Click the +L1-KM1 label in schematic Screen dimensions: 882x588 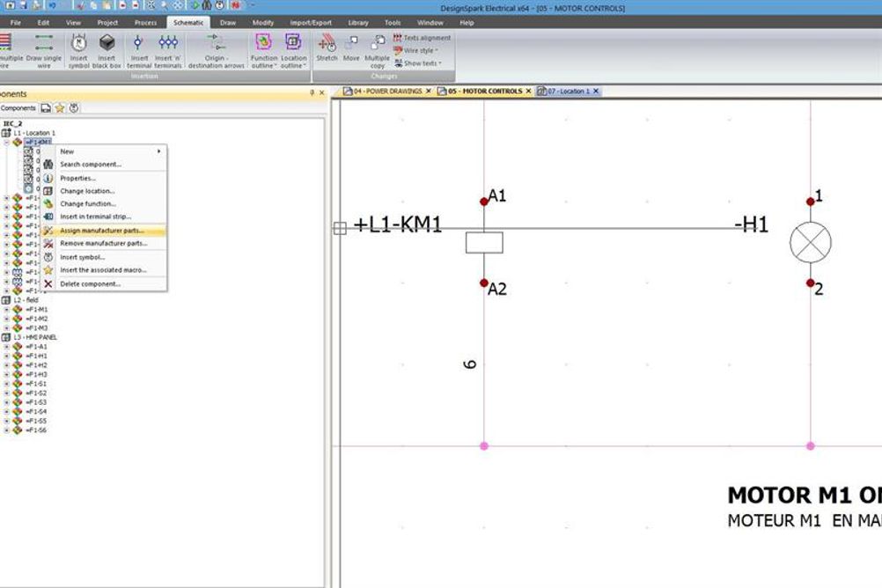click(398, 224)
